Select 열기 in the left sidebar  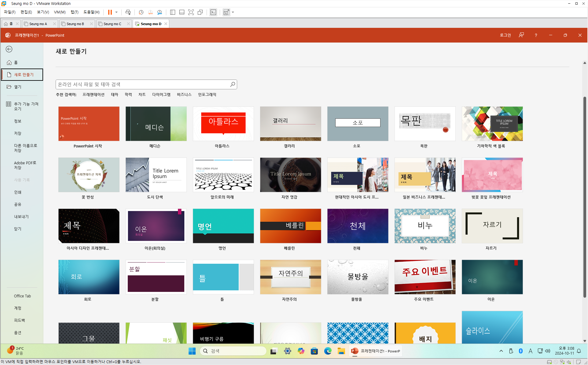[x=18, y=87]
